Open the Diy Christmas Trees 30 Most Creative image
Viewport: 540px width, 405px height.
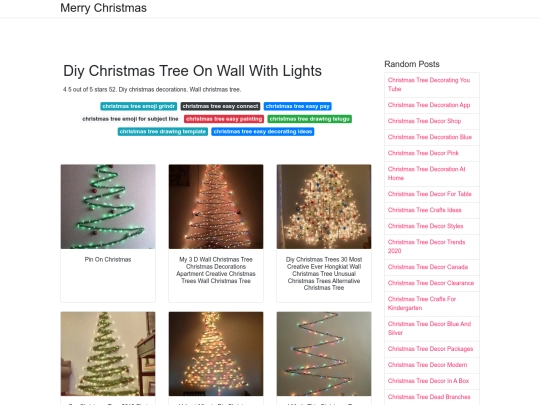(x=324, y=207)
